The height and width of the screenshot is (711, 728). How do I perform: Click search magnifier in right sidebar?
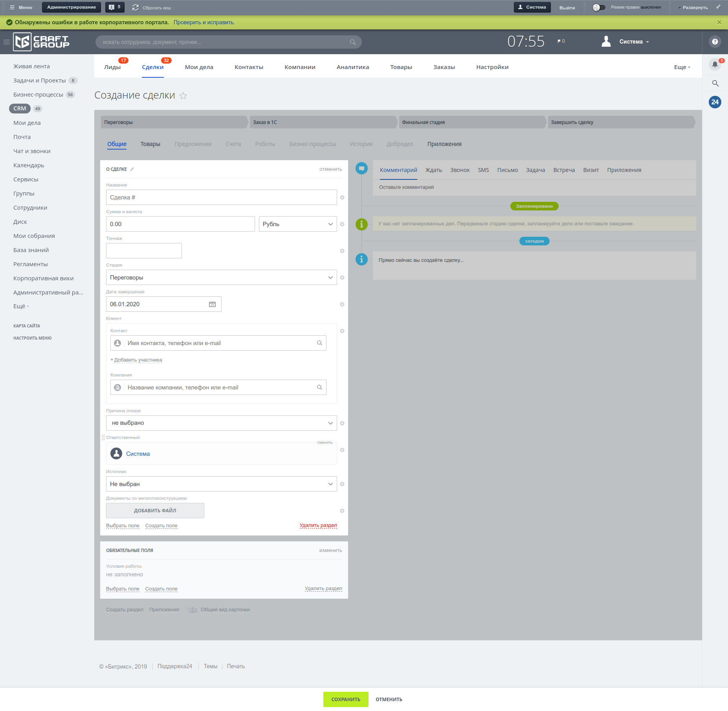(x=715, y=83)
